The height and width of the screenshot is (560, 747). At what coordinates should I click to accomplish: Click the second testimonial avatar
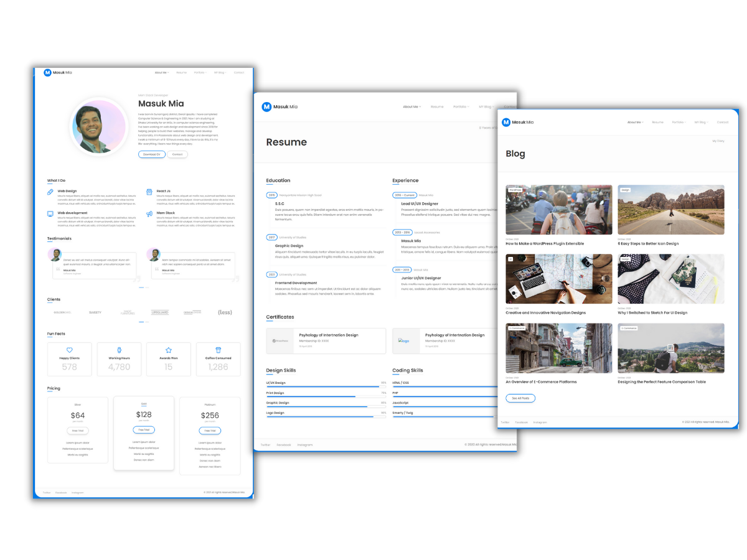click(154, 255)
